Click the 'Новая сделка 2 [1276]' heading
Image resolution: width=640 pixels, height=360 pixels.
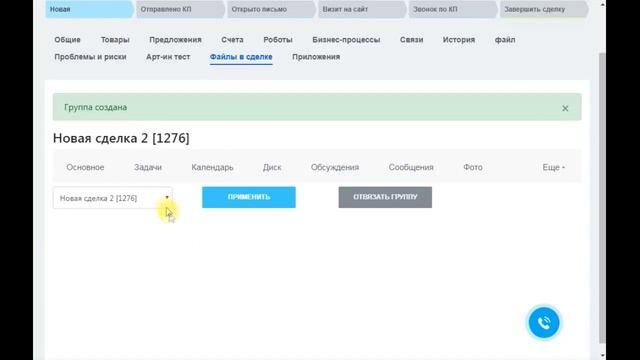click(x=121, y=138)
